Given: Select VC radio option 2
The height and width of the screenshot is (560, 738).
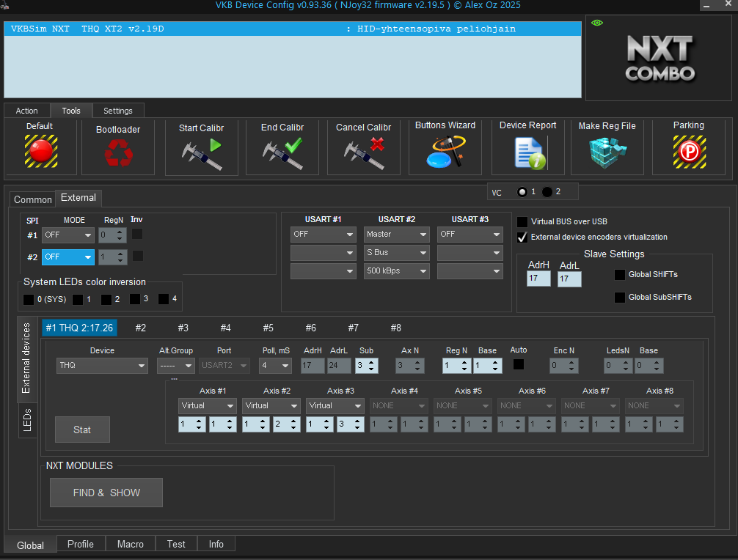Looking at the screenshot, I should pos(547,192).
